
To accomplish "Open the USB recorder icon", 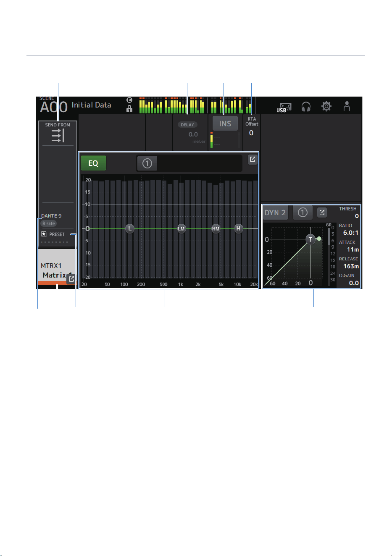I will click(284, 107).
